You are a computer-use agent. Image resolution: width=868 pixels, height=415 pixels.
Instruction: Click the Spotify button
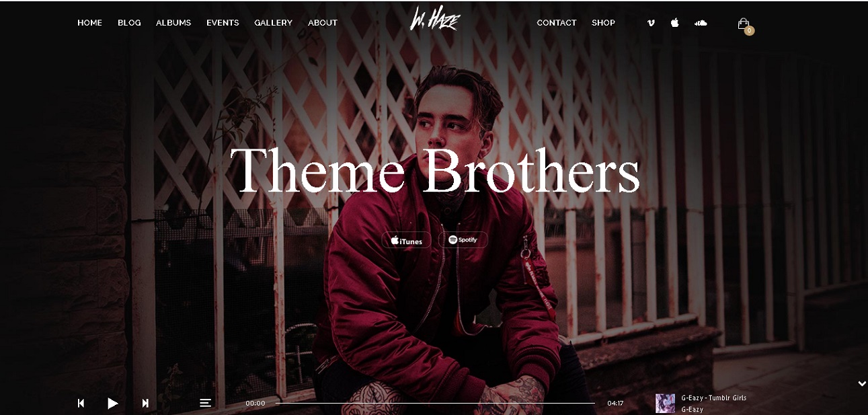[x=463, y=240]
